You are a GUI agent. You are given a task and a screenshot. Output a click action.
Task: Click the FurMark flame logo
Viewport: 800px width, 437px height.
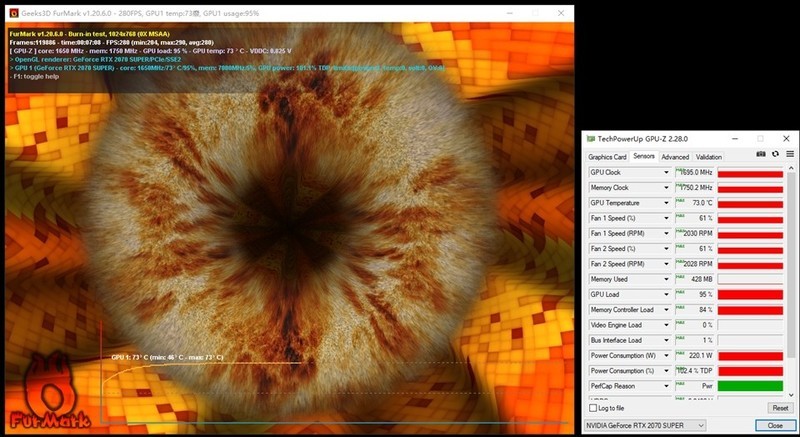pos(52,390)
